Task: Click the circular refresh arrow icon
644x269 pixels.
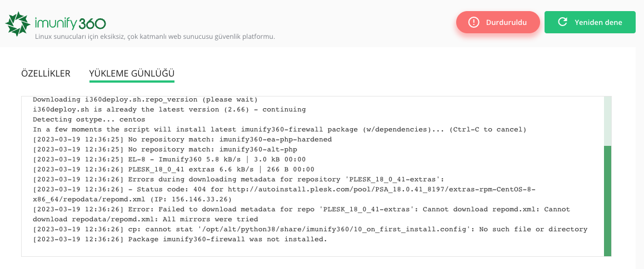Action: (x=563, y=22)
